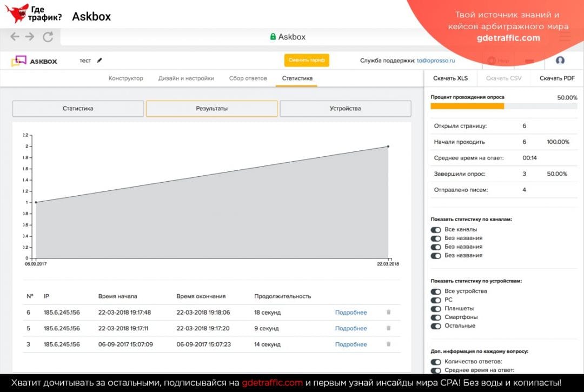Delete response row 6 with the trash icon

[x=388, y=312]
